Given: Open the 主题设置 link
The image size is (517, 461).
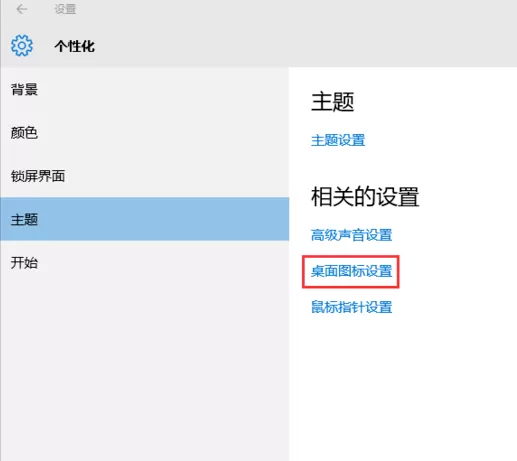Looking at the screenshot, I should [x=338, y=140].
